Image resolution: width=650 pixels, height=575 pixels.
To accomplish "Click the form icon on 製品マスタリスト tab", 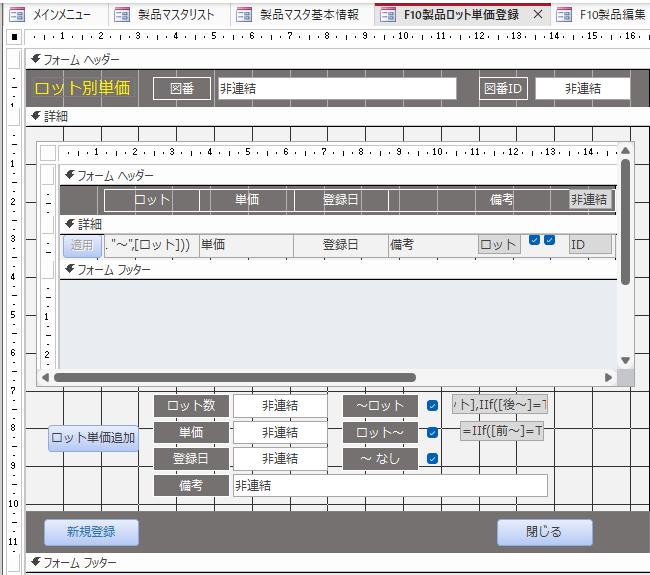I will point(122,15).
